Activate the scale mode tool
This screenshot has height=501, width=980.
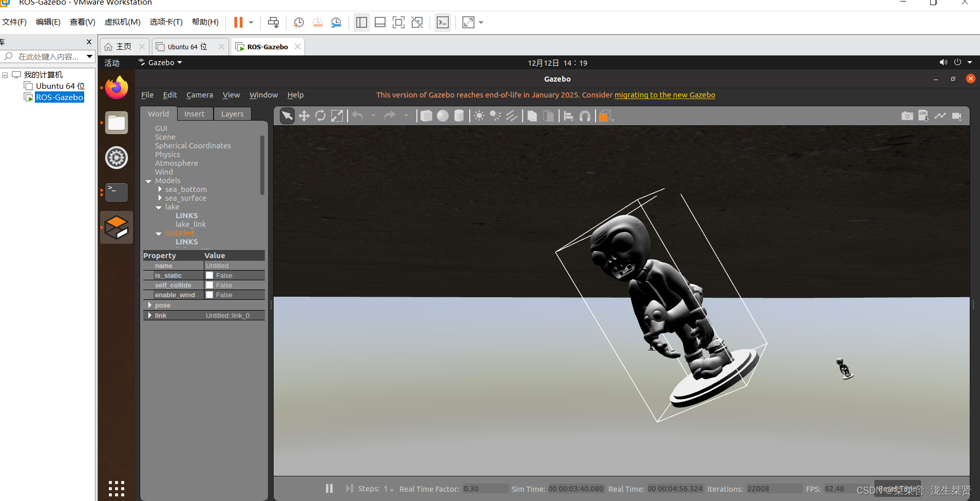(x=337, y=116)
